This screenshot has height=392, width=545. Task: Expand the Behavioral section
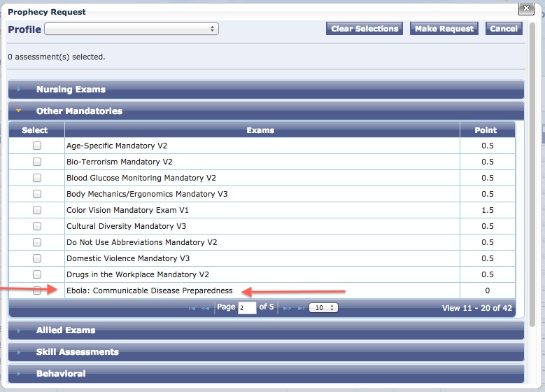[266, 373]
